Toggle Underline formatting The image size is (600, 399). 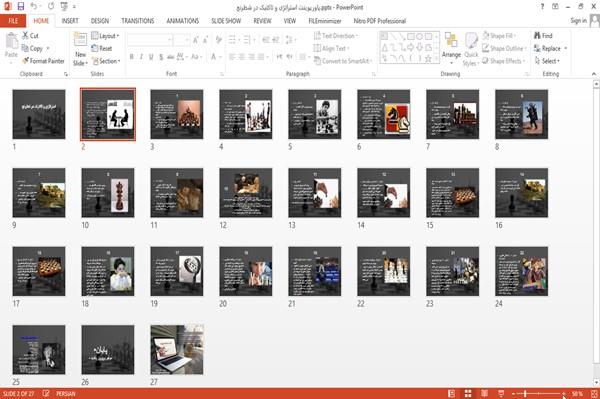point(151,57)
